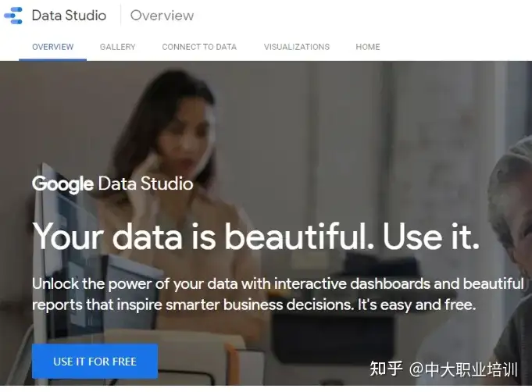This screenshot has width=532, height=392.
Task: Click the @中大职业培训 watermark handle
Action: pyautogui.click(x=463, y=369)
